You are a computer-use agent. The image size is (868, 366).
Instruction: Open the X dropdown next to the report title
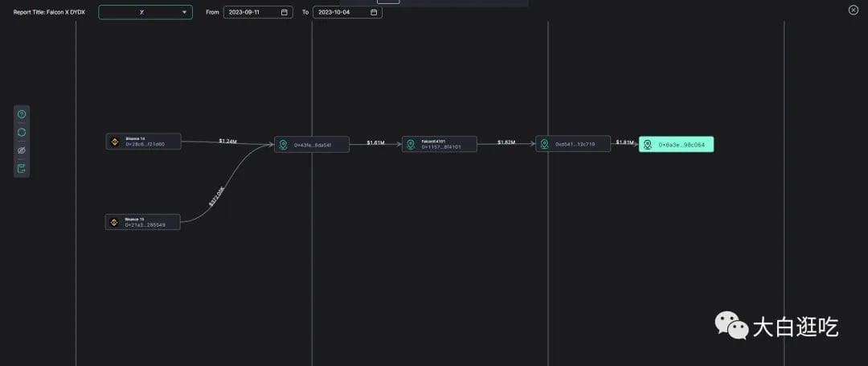145,12
